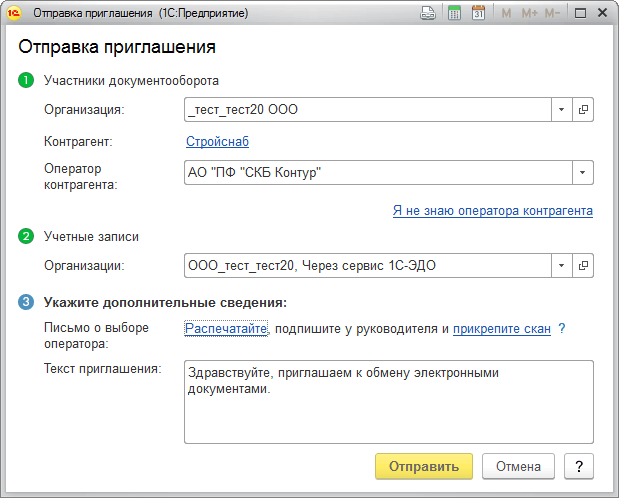Expand the Оператор контрагента dropdown
The width and height of the screenshot is (619, 498).
[582, 172]
